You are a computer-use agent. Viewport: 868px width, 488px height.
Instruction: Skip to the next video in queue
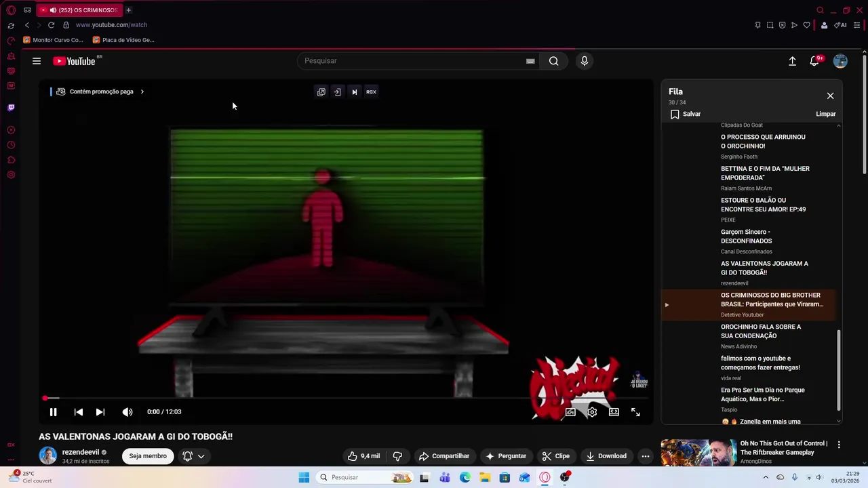[100, 411]
